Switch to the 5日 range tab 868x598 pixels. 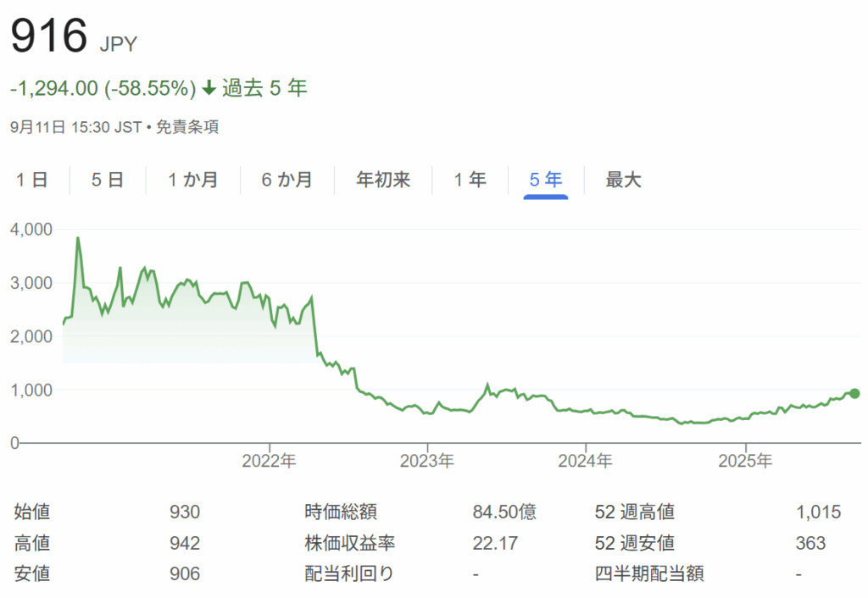click(x=108, y=180)
